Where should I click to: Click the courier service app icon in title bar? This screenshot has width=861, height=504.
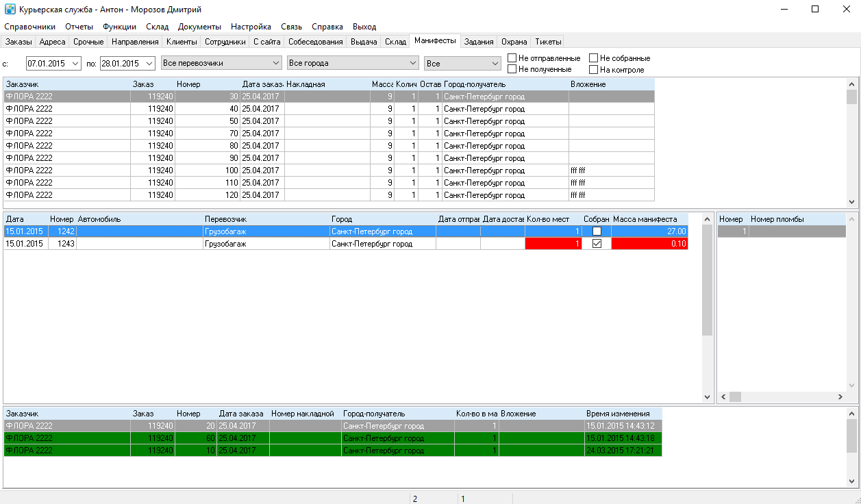click(x=10, y=10)
